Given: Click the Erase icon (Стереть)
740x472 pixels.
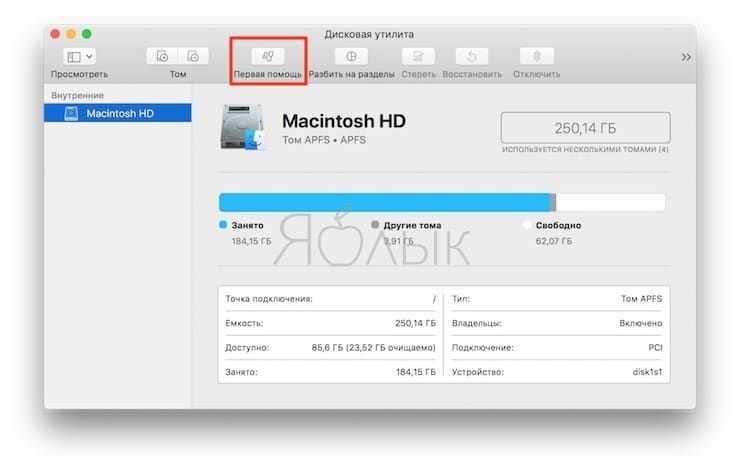Looking at the screenshot, I should point(418,56).
